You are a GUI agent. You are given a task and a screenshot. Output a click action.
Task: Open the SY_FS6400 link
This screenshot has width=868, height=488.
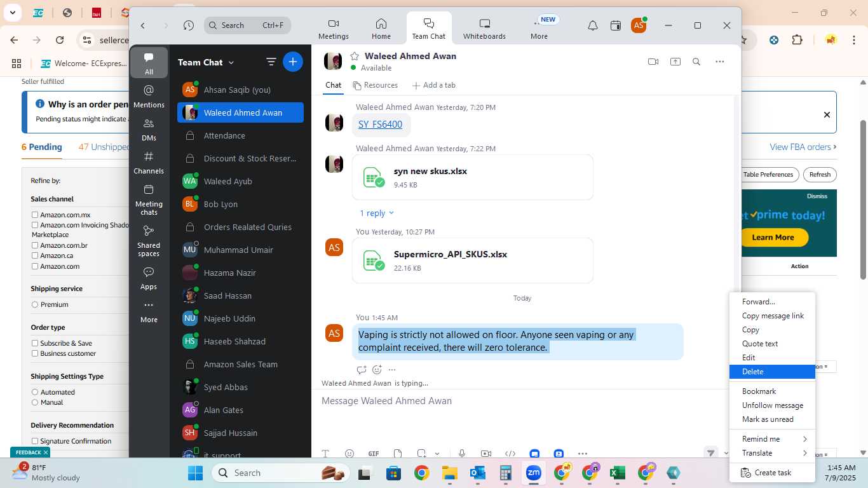380,125
